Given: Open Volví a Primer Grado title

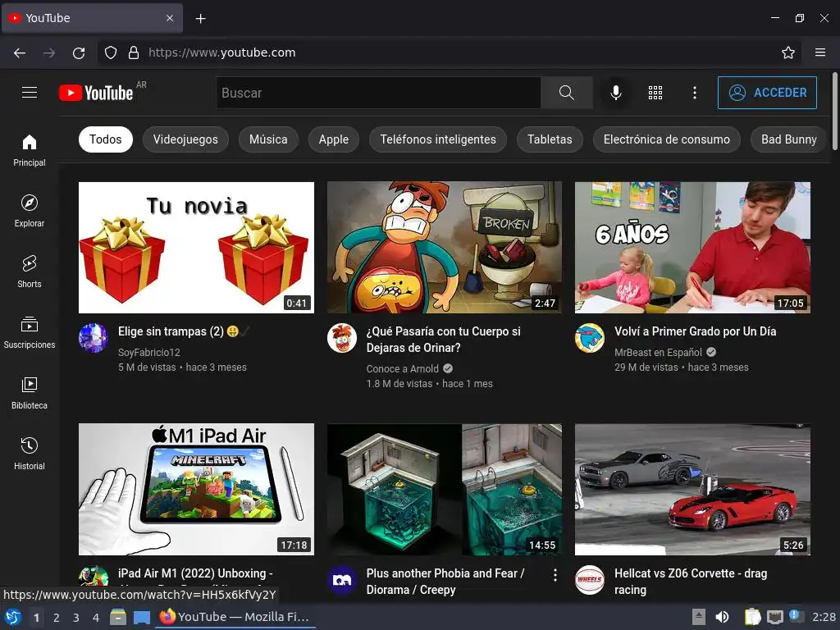Looking at the screenshot, I should (695, 331).
